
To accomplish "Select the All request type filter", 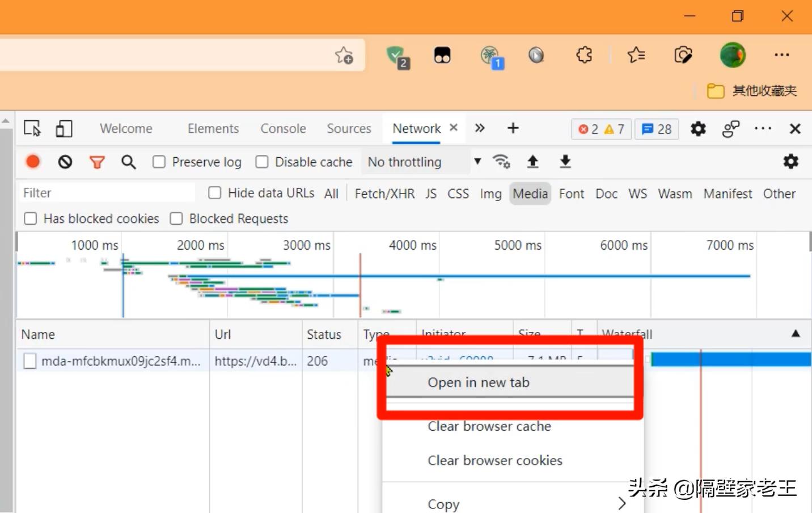I will [x=331, y=194].
